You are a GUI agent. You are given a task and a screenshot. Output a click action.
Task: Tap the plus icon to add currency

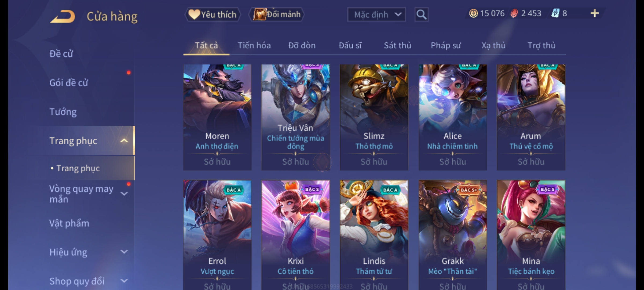tap(594, 13)
